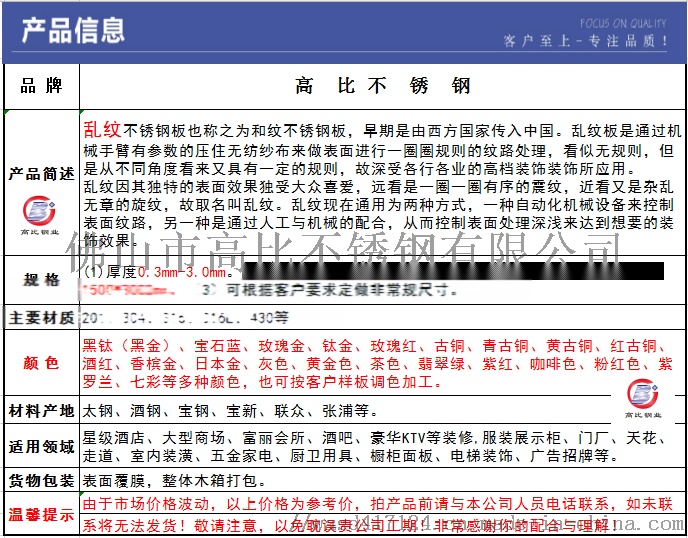
Task: Click the 表面覆膜，整体木箱打包 packaging text
Action: 170,481
